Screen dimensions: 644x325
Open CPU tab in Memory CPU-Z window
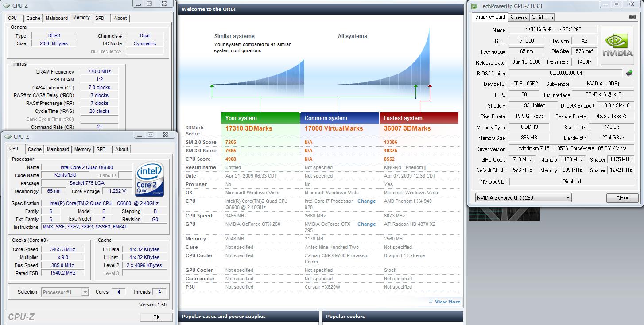click(12, 18)
